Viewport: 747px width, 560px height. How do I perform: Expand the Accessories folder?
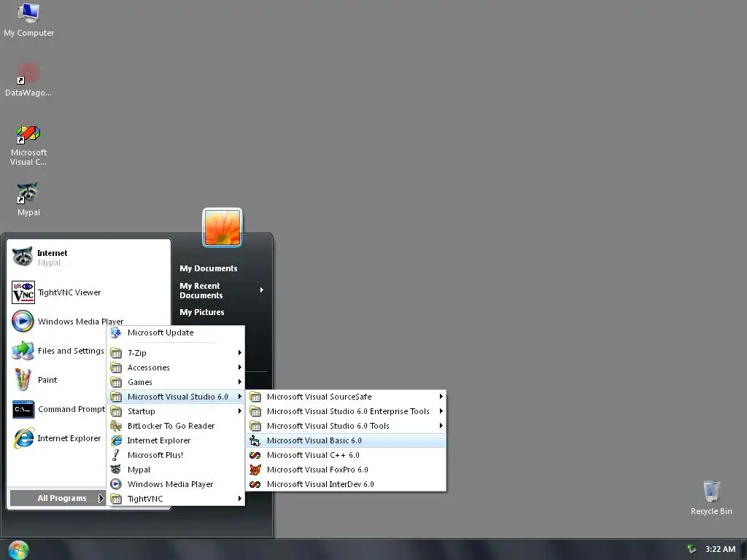click(x=175, y=367)
